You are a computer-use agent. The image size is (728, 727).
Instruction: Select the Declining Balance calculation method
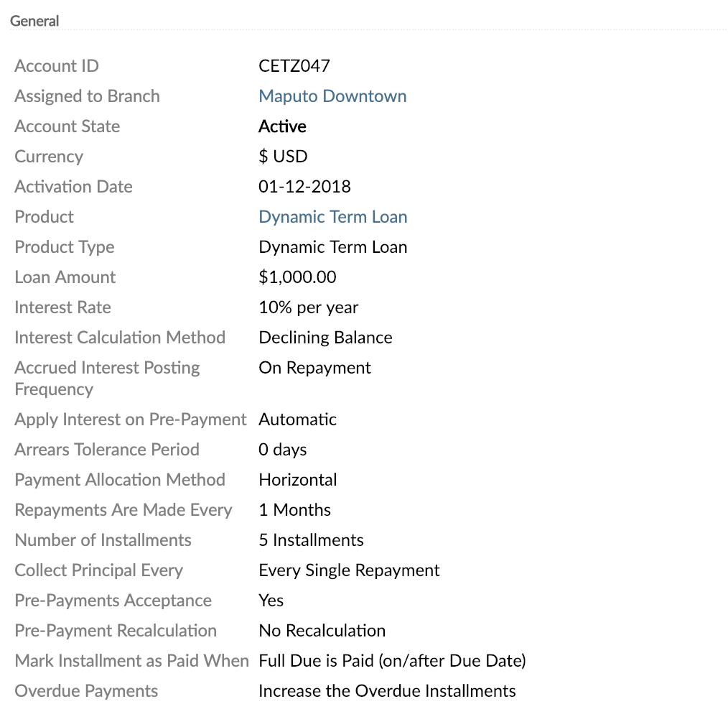coord(325,337)
